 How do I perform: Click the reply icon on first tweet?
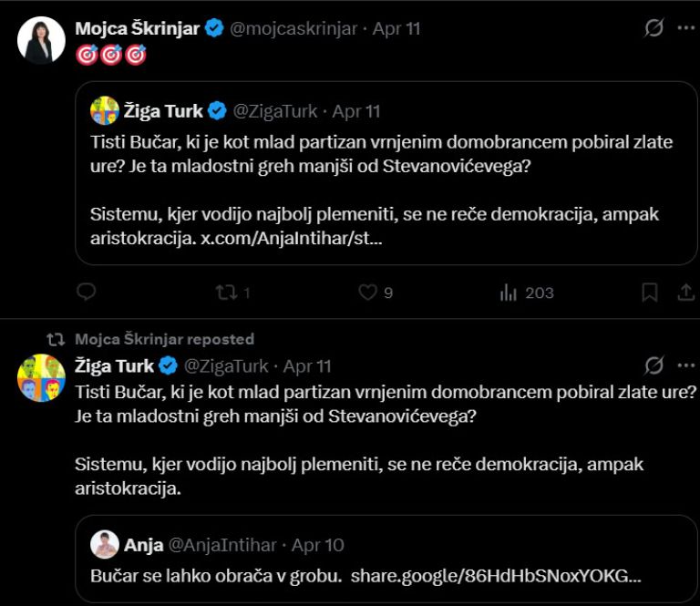pyautogui.click(x=87, y=293)
